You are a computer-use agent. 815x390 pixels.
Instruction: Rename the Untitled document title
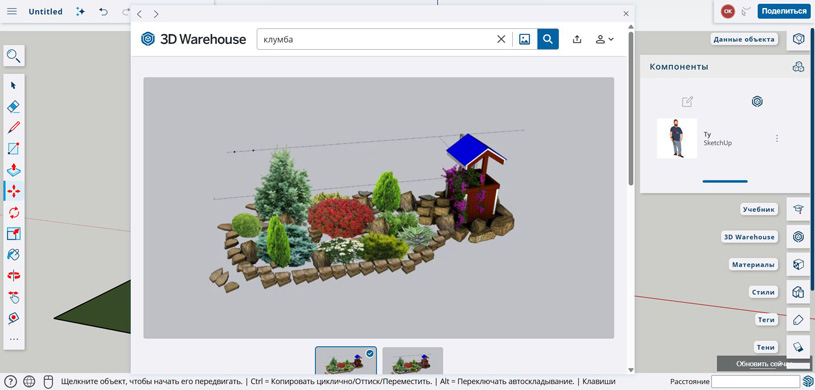(45, 11)
